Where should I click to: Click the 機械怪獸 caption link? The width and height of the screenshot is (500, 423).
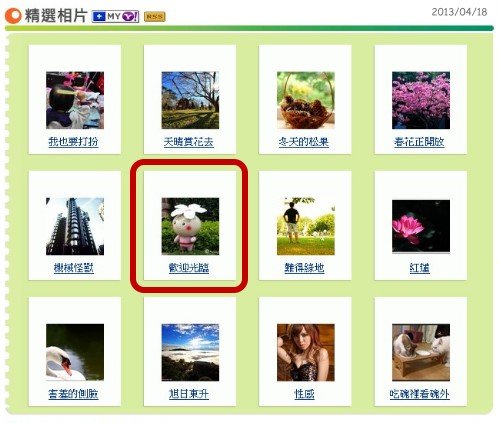pyautogui.click(x=74, y=268)
